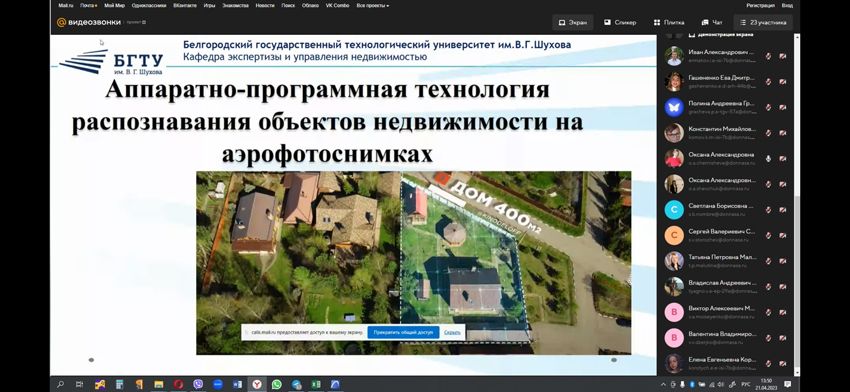This screenshot has height=392, width=850.
Task: Switch to Экран view mode
Action: click(572, 22)
